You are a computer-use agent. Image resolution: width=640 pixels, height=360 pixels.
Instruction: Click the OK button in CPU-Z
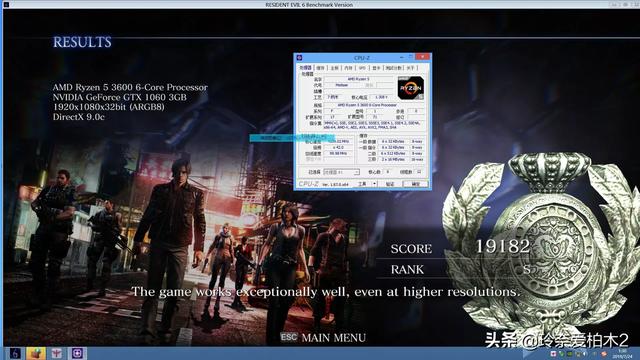point(416,184)
